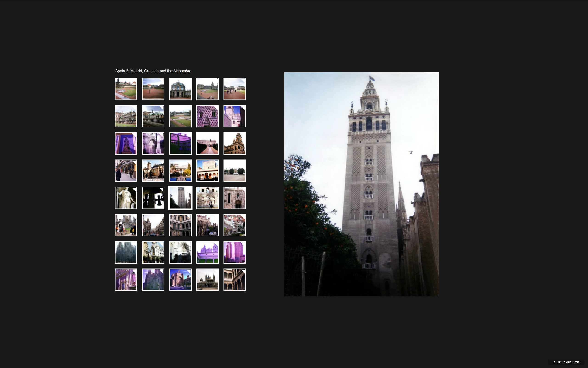The width and height of the screenshot is (588, 368).
Task: Select the white marble statue thumbnail
Action: point(126,198)
